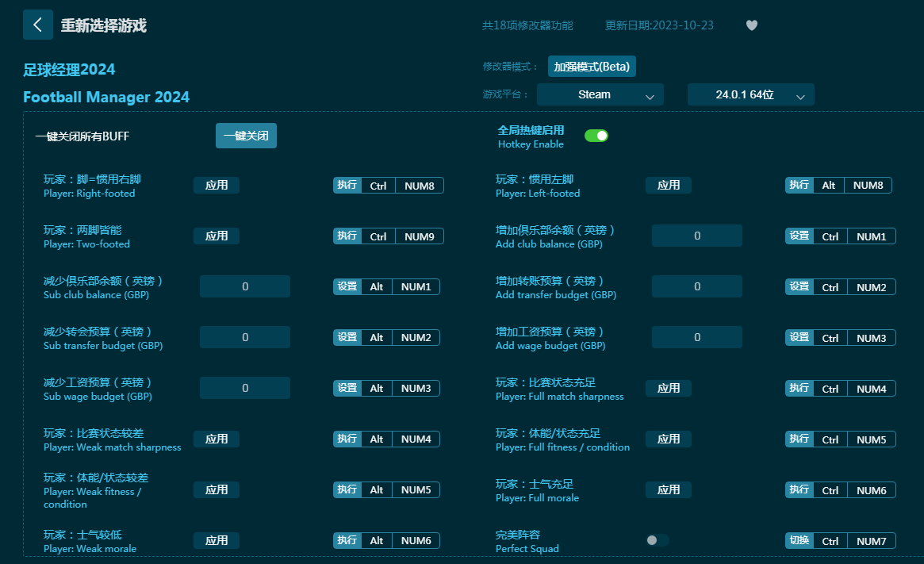Apply Player: Weak morale

pos(217,540)
